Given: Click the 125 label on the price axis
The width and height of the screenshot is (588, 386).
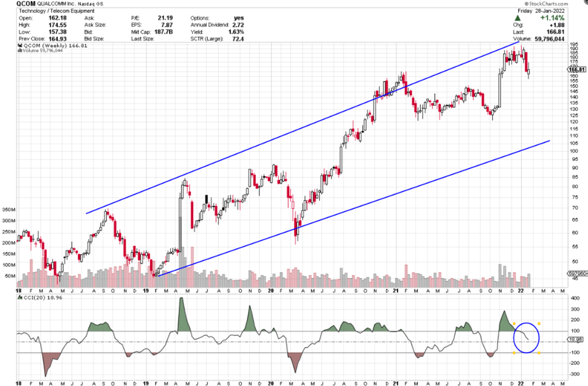Looking at the screenshot, I should pos(574,116).
